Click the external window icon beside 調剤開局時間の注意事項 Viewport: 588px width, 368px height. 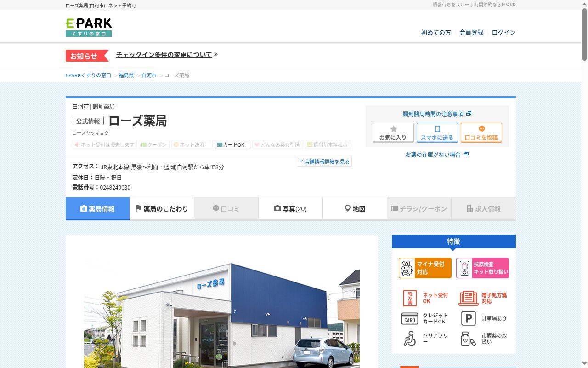click(x=469, y=114)
